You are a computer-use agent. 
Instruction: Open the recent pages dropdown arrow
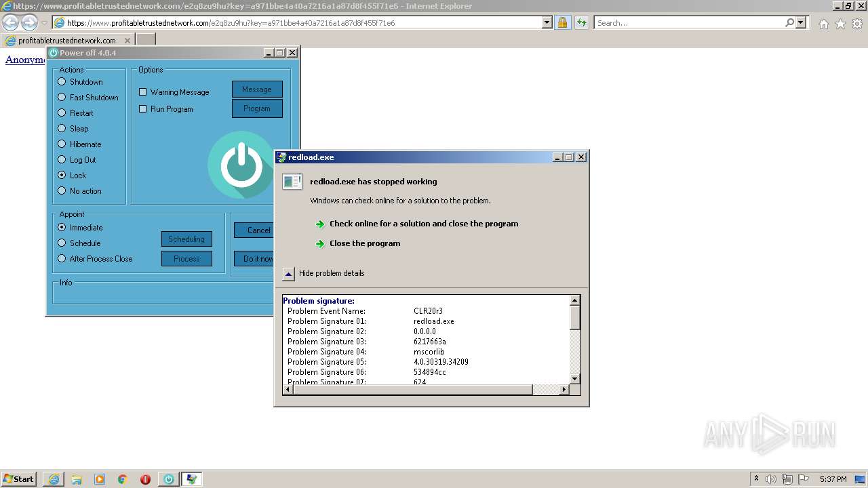click(x=44, y=23)
